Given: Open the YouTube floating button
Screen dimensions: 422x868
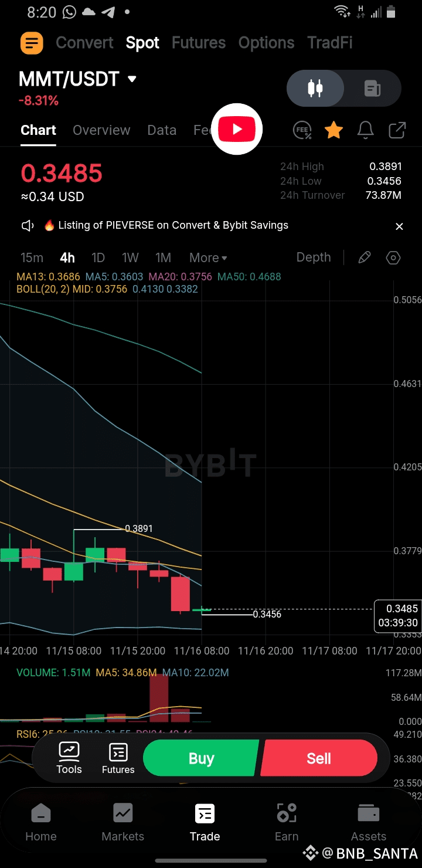Looking at the screenshot, I should coord(237,129).
